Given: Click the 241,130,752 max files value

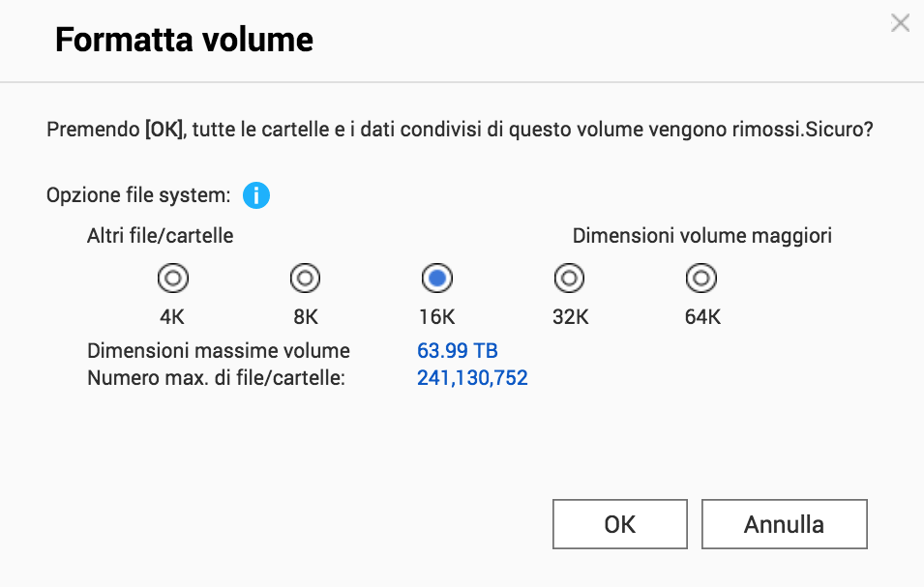Looking at the screenshot, I should [x=472, y=378].
